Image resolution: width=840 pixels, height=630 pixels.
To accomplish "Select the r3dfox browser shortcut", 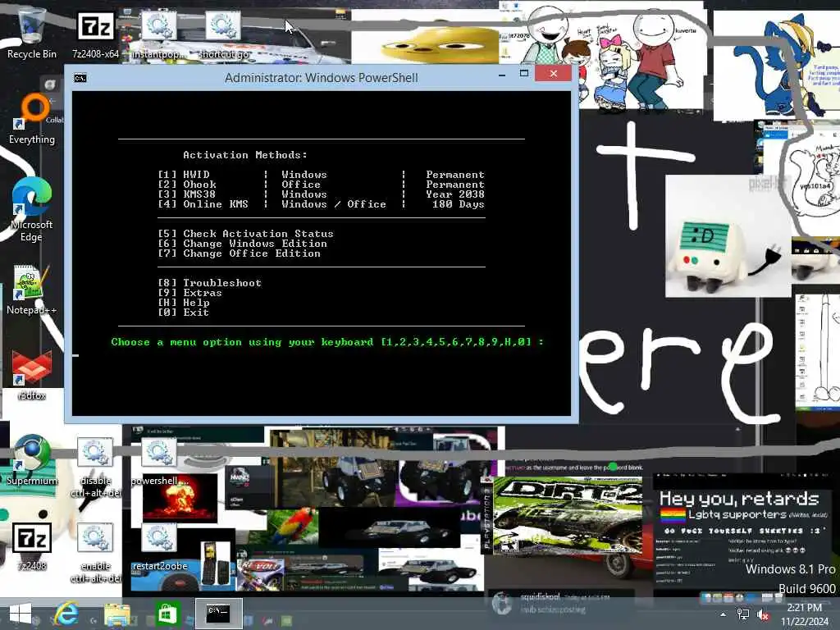I will click(32, 375).
